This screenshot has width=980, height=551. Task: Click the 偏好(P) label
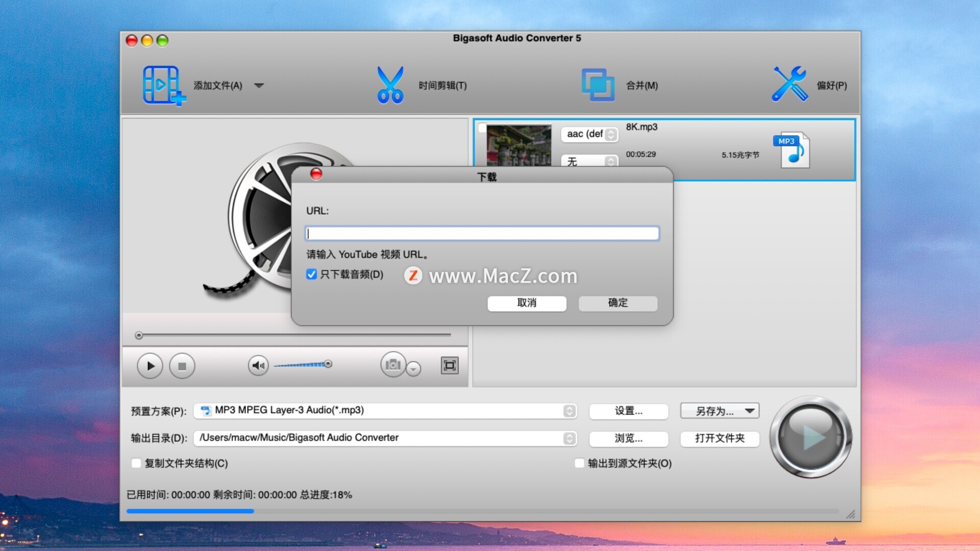tap(832, 86)
